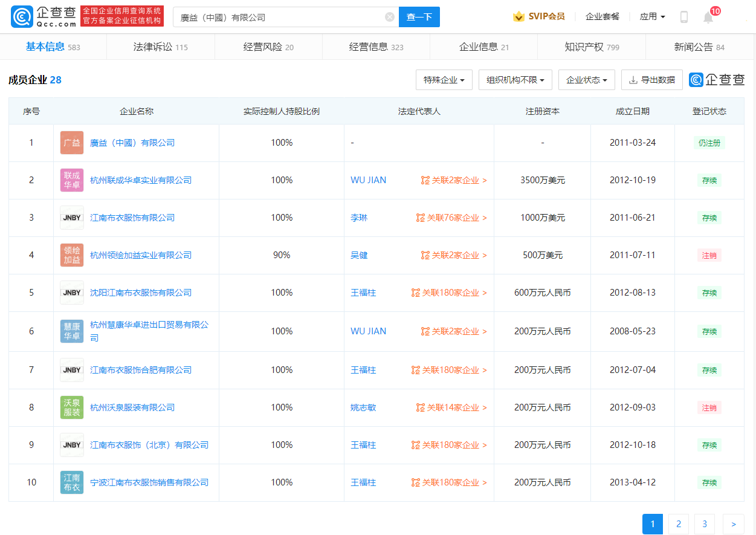The height and width of the screenshot is (535, 756).
Task: Click the 2008-05-23 establishment date
Action: pyautogui.click(x=633, y=331)
